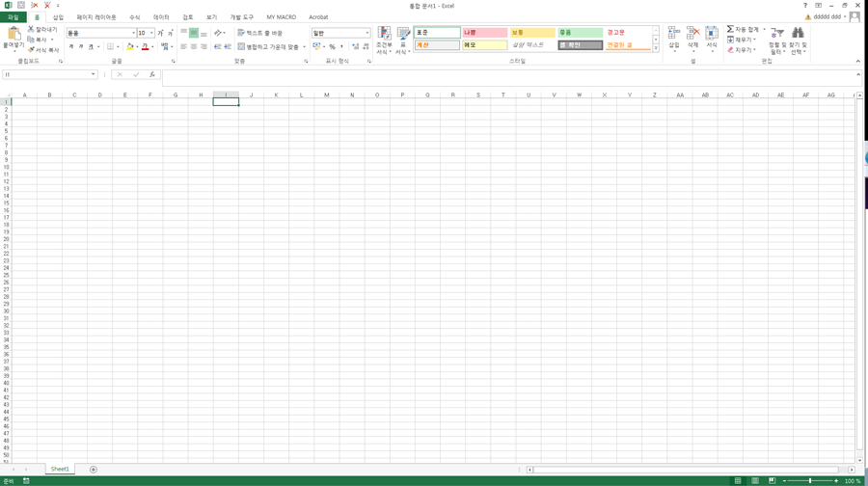The height and width of the screenshot is (486, 868).
Task: Increase font size with the large 가 icon
Action: [160, 33]
